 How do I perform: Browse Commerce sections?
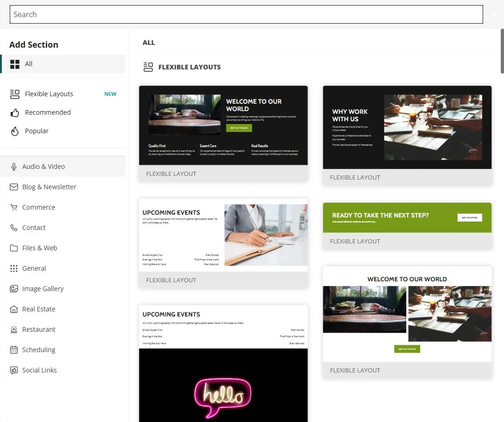pyautogui.click(x=63, y=207)
